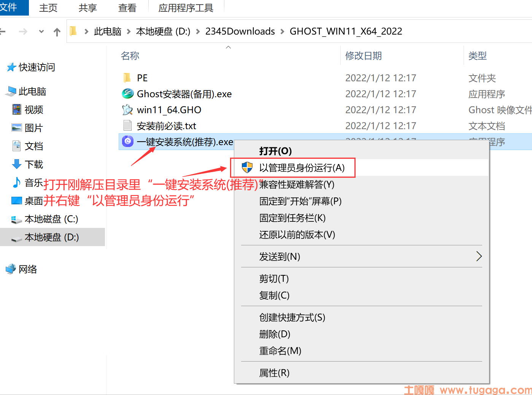Screen dimensions: 532x395
Task: Sort by the 修改日期 column header
Action: 364,56
